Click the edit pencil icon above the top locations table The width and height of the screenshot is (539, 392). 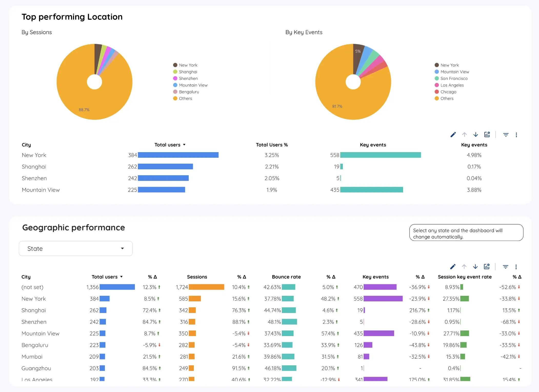tap(453, 135)
